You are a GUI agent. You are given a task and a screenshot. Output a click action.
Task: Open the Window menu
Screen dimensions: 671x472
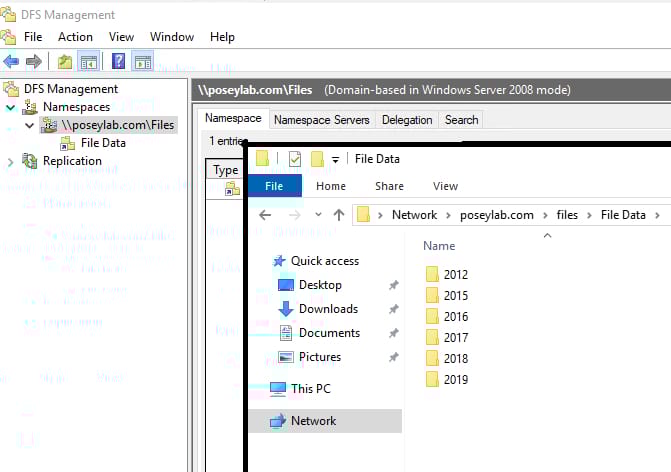point(172,37)
